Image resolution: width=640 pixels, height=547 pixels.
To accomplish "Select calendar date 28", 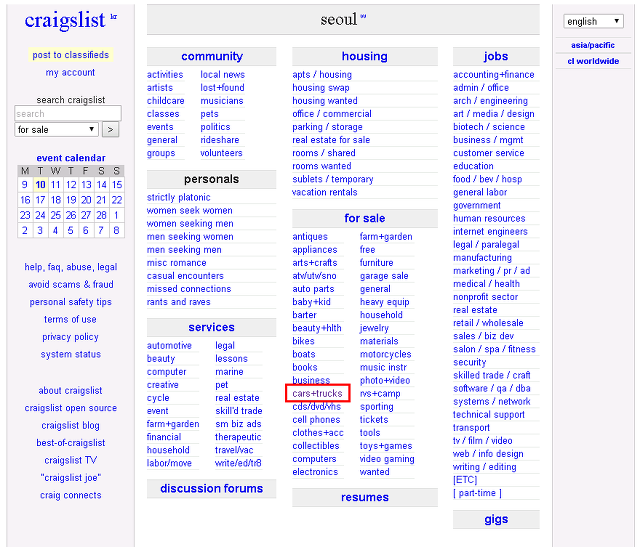I will (101, 215).
